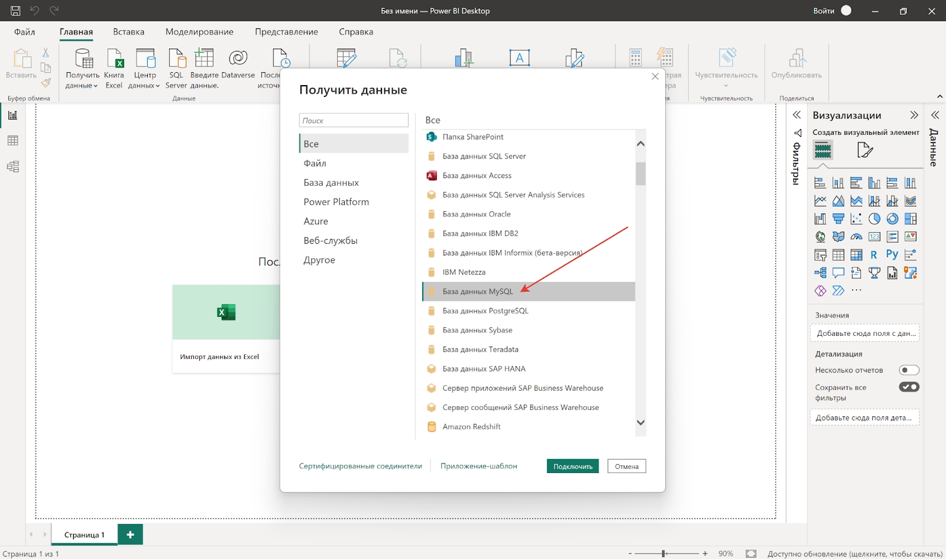This screenshot has height=560, width=946.
Task: Open the 'Моделирование' ribbon tab
Action: (199, 32)
